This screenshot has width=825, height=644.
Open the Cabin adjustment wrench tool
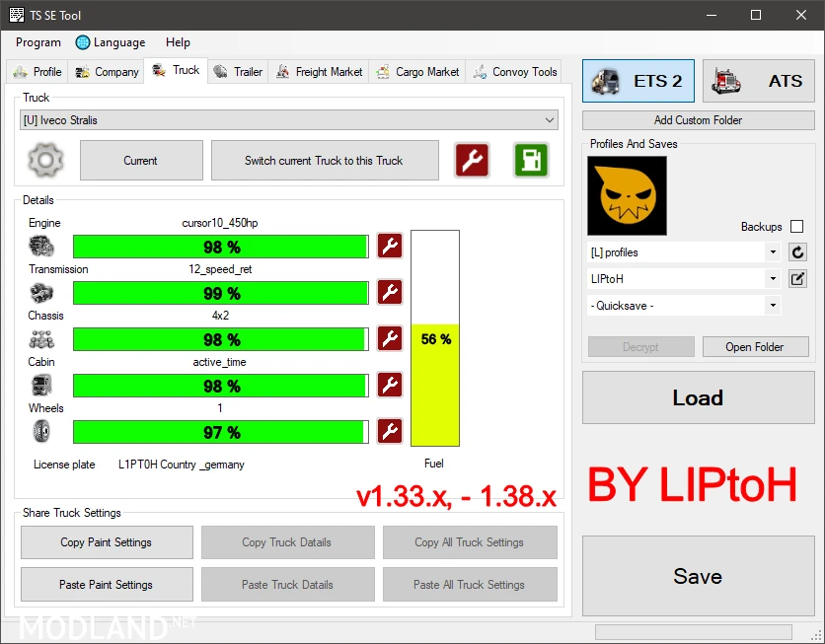389,385
